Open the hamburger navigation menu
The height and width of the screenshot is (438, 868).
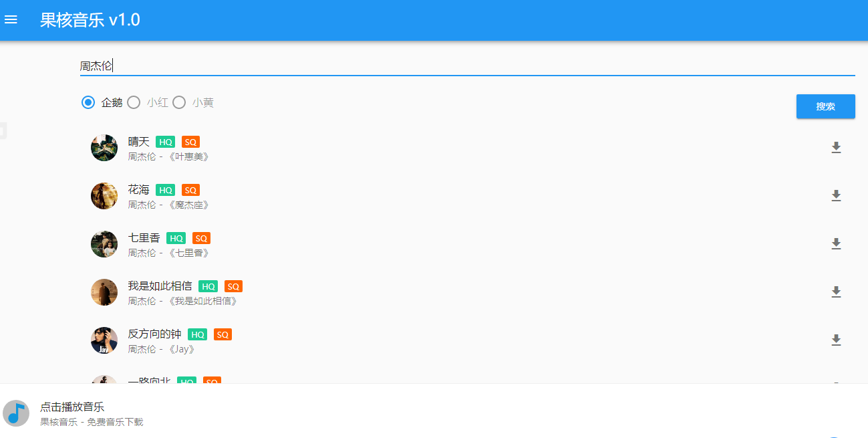coord(11,20)
